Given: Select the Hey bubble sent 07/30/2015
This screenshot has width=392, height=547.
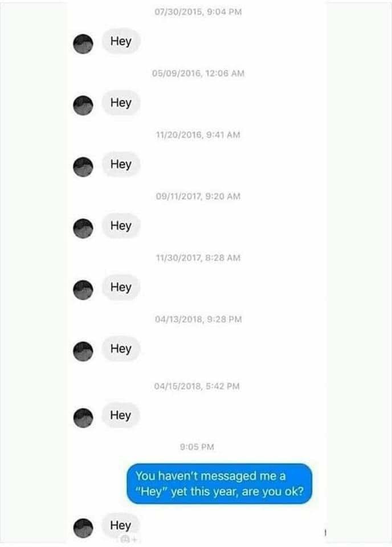Looking at the screenshot, I should click(121, 41).
